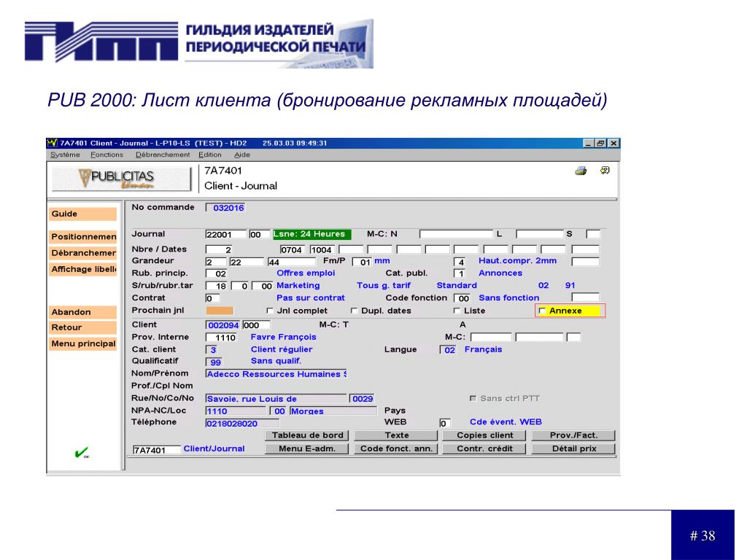The height and width of the screenshot is (560, 747).
Task: Click the street field Savoie, rue Louis de
Action: click(276, 399)
